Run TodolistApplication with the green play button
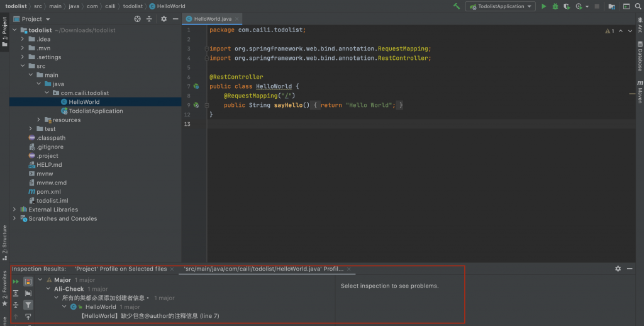The image size is (644, 326). tap(544, 6)
